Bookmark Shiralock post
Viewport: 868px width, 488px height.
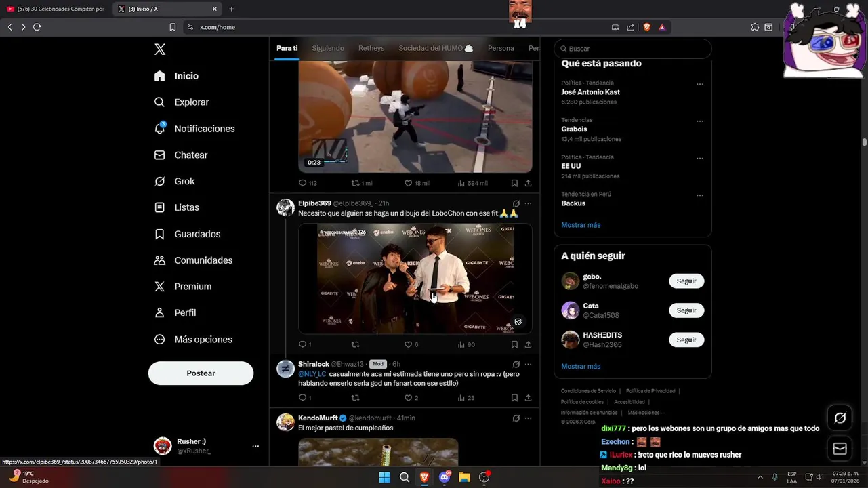tap(514, 398)
